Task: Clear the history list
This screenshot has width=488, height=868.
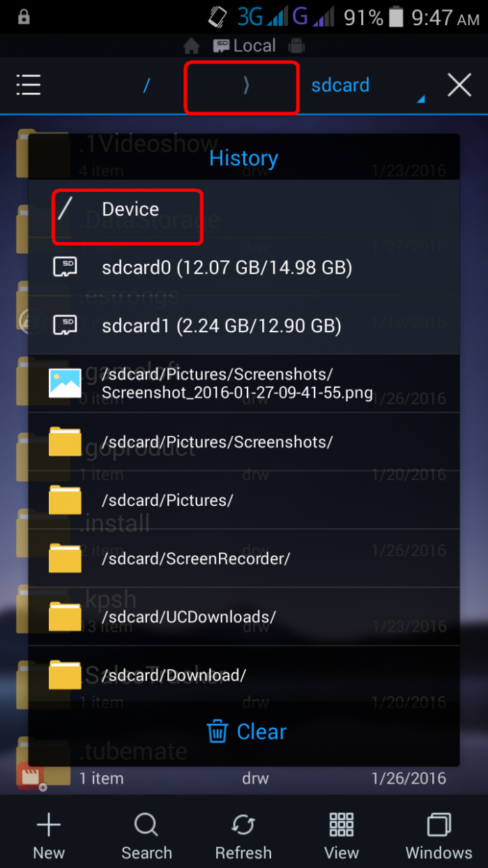Action: pyautogui.click(x=261, y=731)
